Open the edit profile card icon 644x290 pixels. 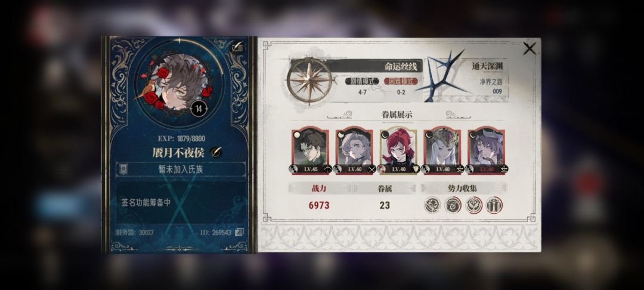(237, 48)
